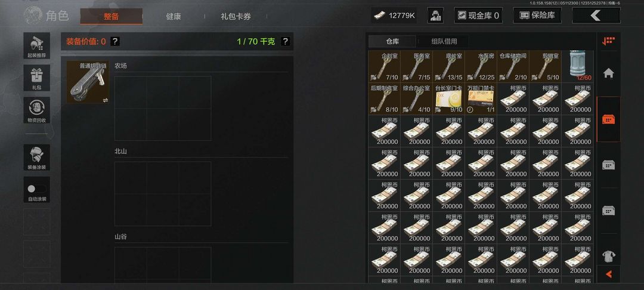This screenshot has height=290, width=644.
Task: Switch to the 礼包卡券 tab
Action: (236, 17)
